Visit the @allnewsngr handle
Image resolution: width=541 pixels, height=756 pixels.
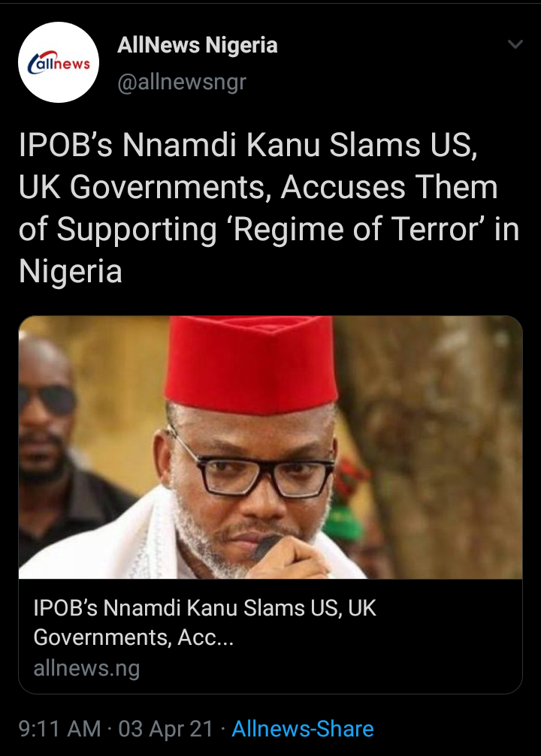point(182,83)
